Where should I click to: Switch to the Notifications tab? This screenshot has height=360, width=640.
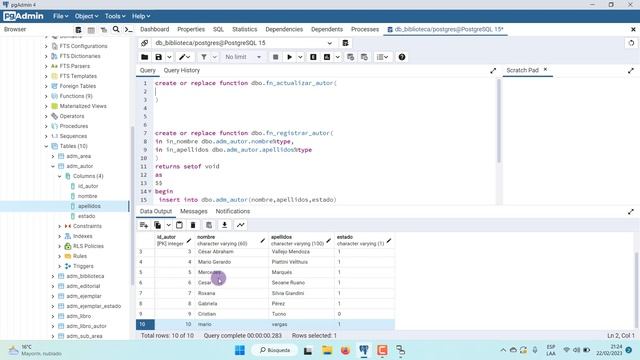pos(233,211)
